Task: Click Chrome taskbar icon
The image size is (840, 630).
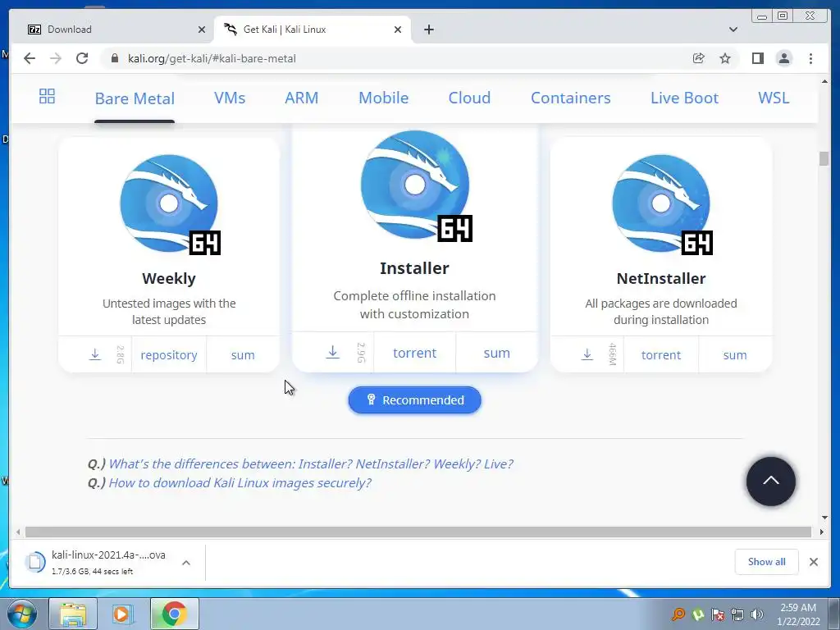Action: [174, 614]
